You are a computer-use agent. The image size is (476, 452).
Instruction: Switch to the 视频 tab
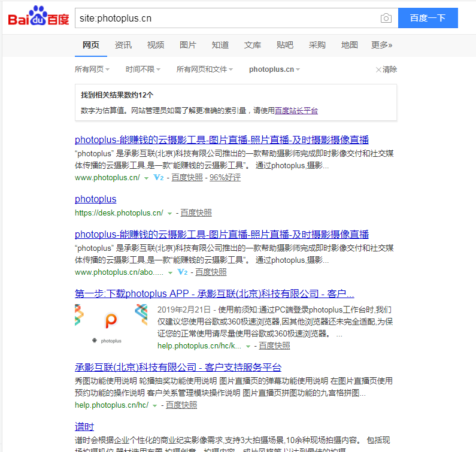[x=156, y=45]
